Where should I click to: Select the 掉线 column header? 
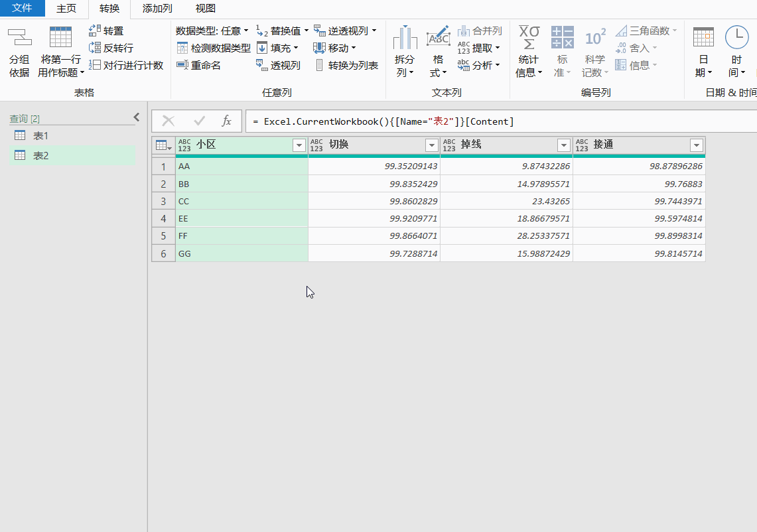pos(506,145)
